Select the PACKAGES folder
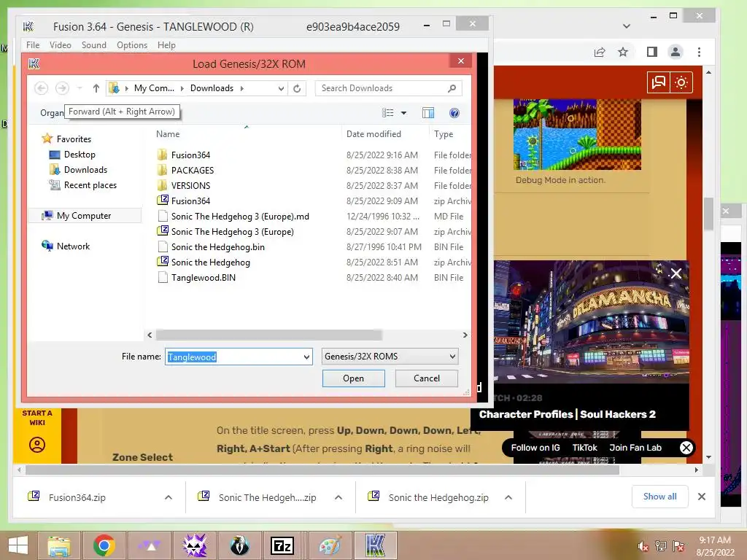Screen dimensions: 747x560 [x=193, y=171]
